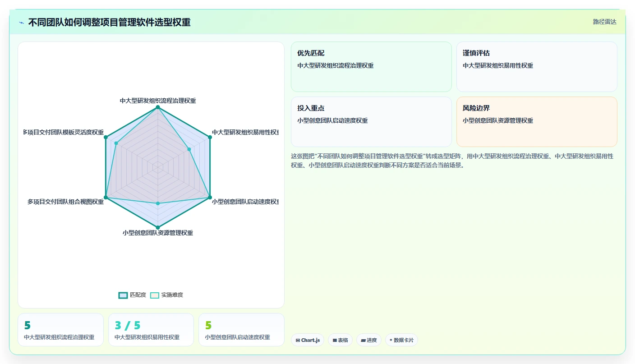The height and width of the screenshot is (364, 635).
Task: Click the 实施难度 data point on the 模板灵活度 axis
Action: 116,143
